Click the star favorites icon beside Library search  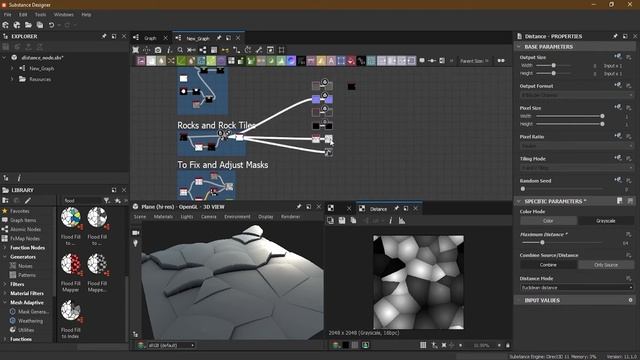tap(118, 200)
